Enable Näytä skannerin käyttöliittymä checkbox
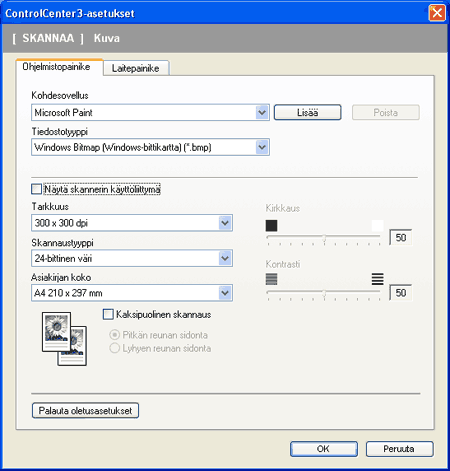 (36, 189)
